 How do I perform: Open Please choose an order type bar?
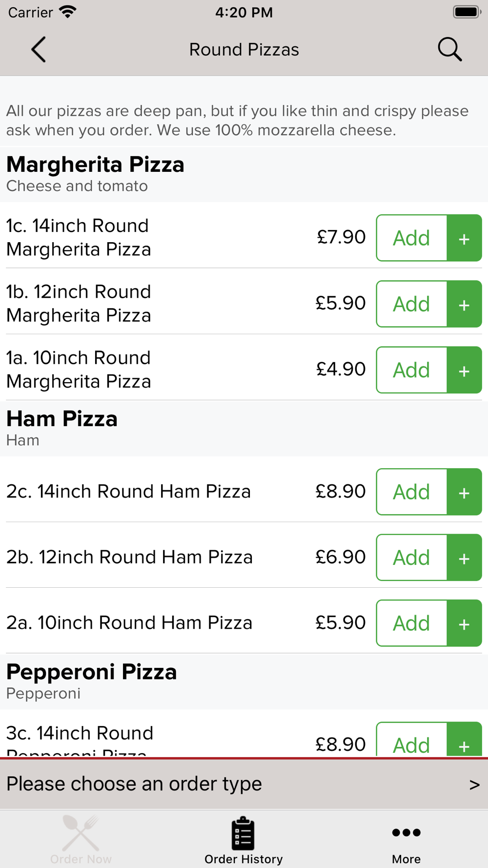244,784
